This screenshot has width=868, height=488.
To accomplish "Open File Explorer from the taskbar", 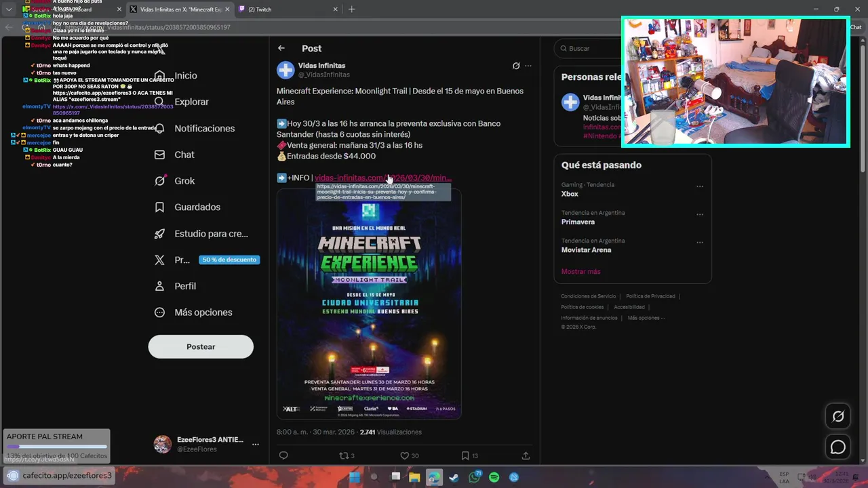I will point(414,477).
